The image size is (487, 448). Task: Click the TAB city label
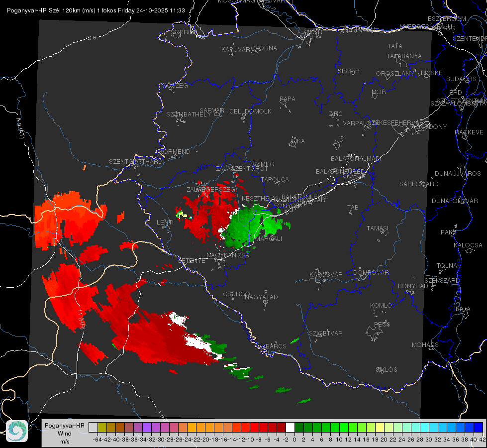click(353, 208)
